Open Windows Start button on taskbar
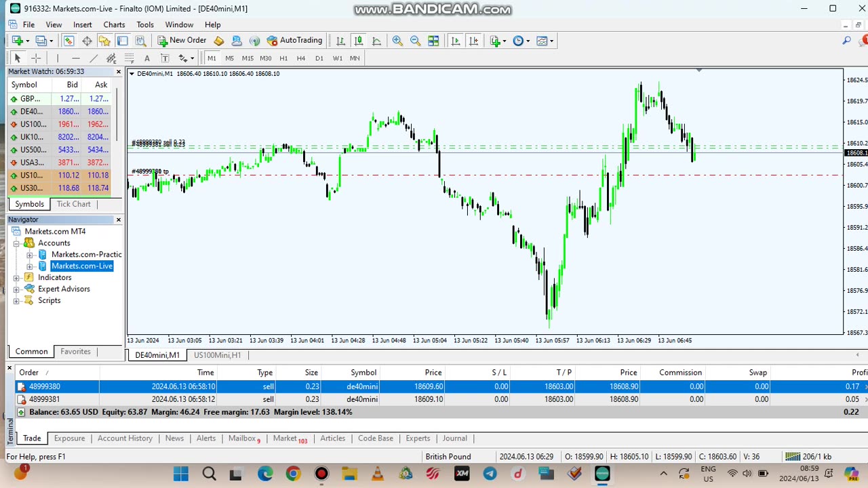The image size is (868, 488). click(181, 474)
